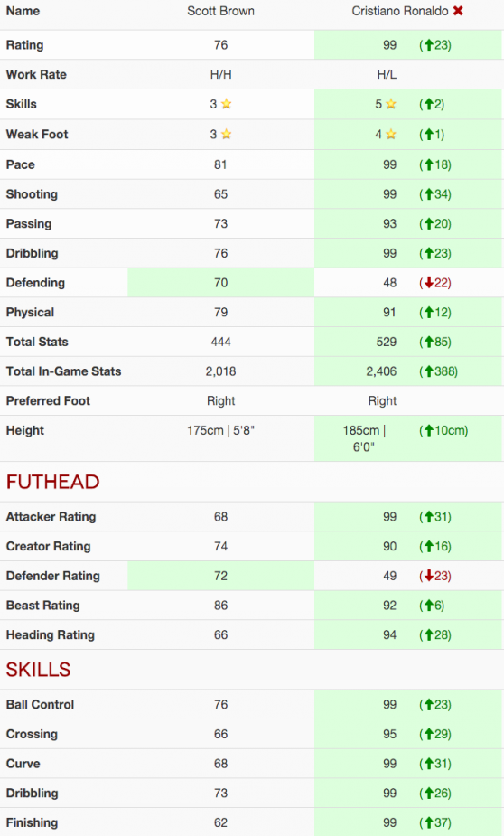504x836 pixels.
Task: Click the green up arrow beside Rating +23
Action: click(x=428, y=45)
